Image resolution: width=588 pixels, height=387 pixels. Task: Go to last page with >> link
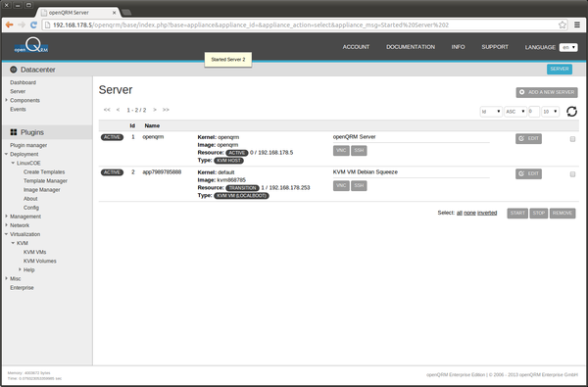(166, 110)
